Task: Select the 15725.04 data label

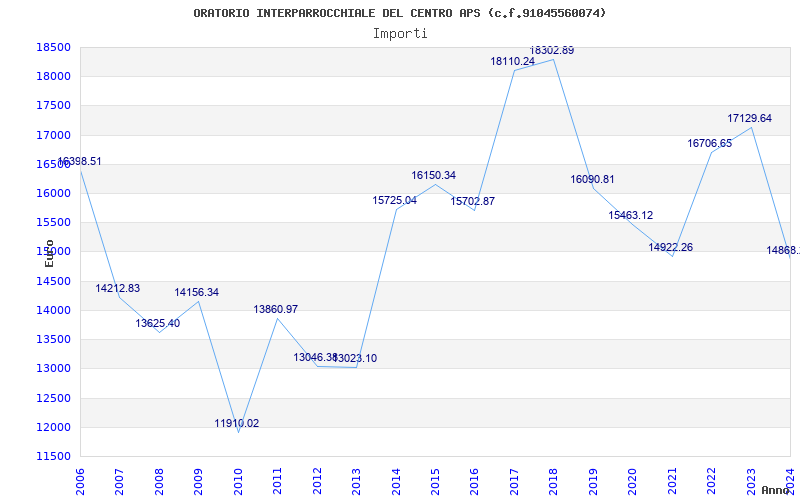Action: [394, 201]
